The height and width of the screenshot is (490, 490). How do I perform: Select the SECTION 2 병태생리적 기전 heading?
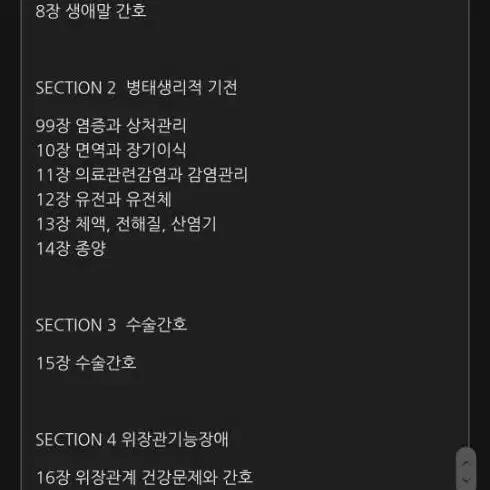point(136,88)
